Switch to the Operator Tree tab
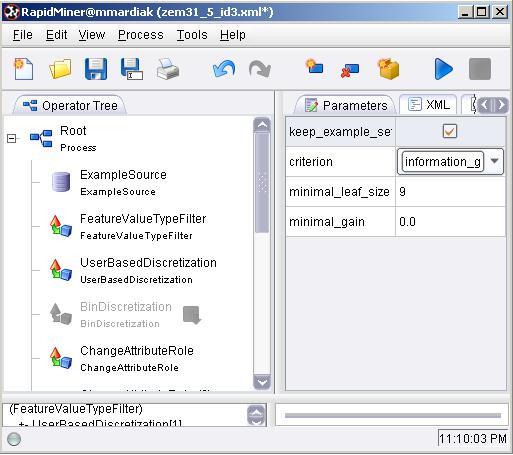This screenshot has width=513, height=455. pos(70,106)
